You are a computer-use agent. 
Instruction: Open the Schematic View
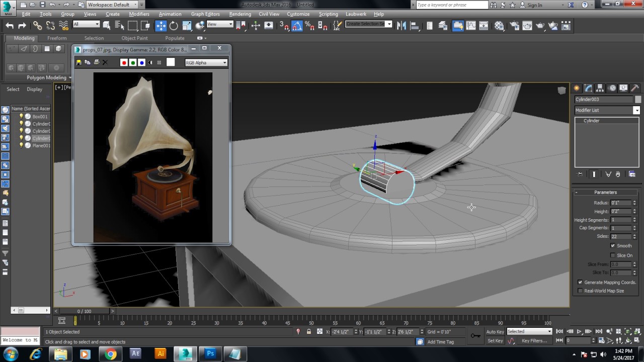(x=484, y=26)
